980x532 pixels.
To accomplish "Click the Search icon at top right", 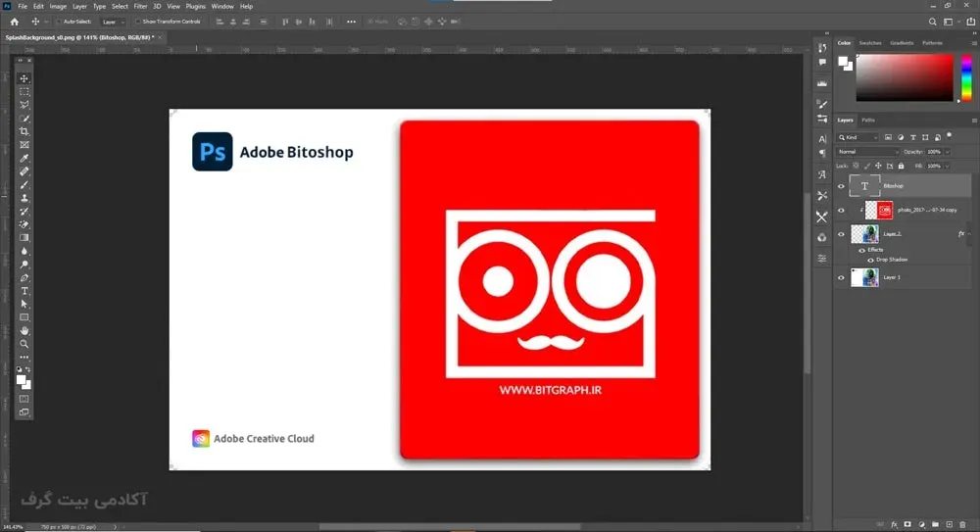I will click(933, 22).
